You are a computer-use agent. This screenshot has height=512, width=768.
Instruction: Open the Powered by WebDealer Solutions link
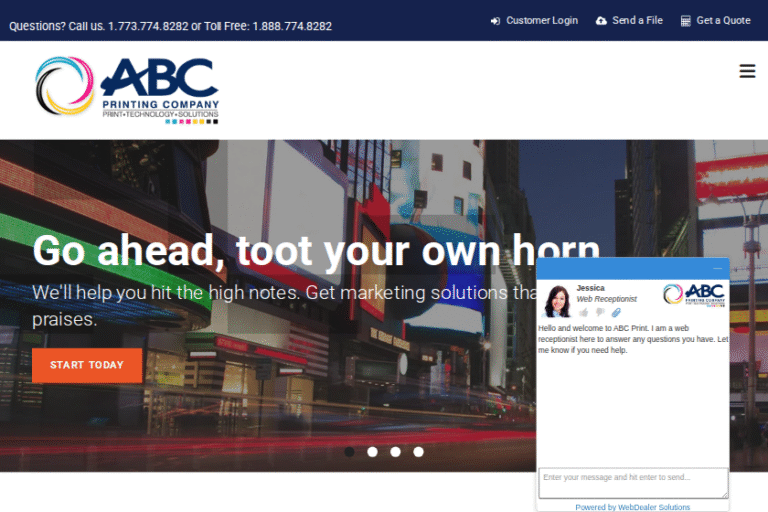[x=633, y=507]
